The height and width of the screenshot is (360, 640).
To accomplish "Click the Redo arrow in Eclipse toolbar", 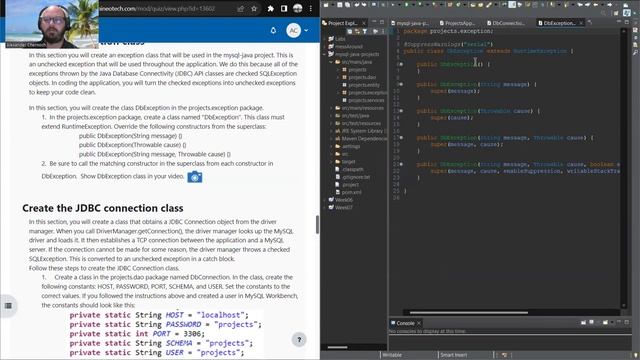I will pyautogui.click(x=364, y=4).
